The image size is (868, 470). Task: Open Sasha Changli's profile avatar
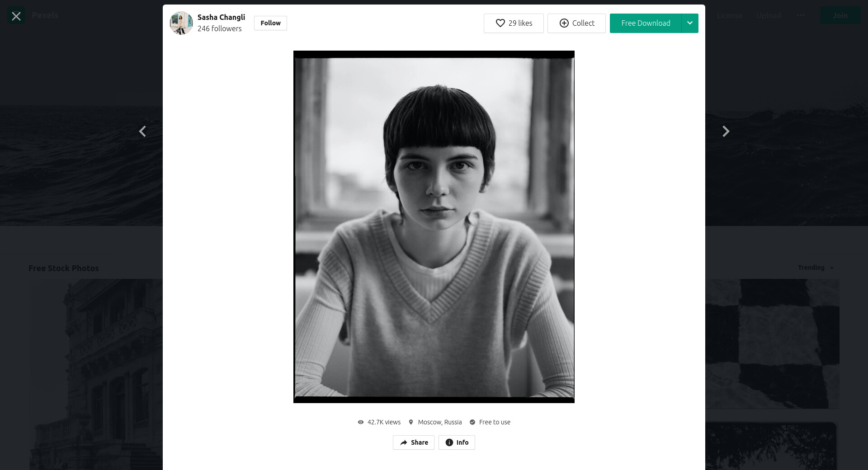pyautogui.click(x=181, y=23)
